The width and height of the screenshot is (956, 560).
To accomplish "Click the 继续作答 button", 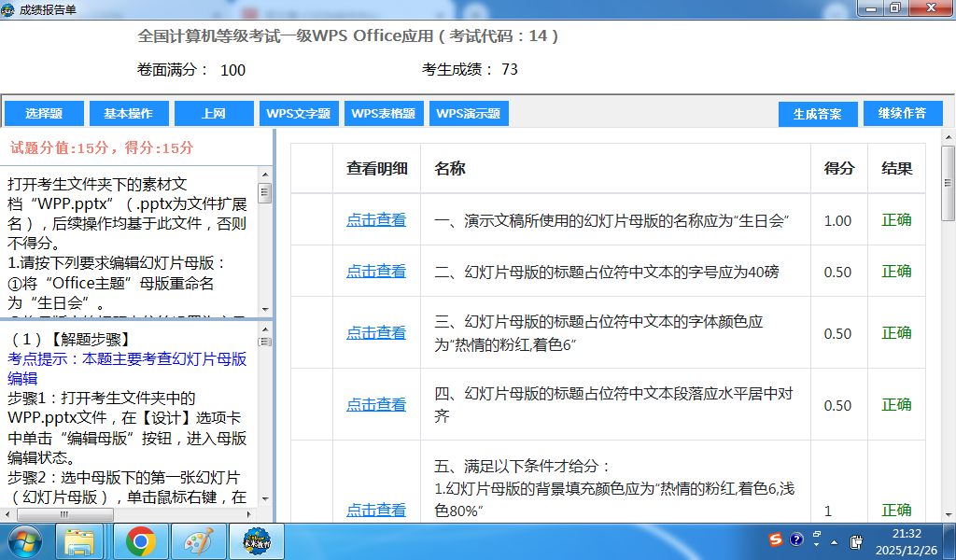I will pyautogui.click(x=903, y=113).
